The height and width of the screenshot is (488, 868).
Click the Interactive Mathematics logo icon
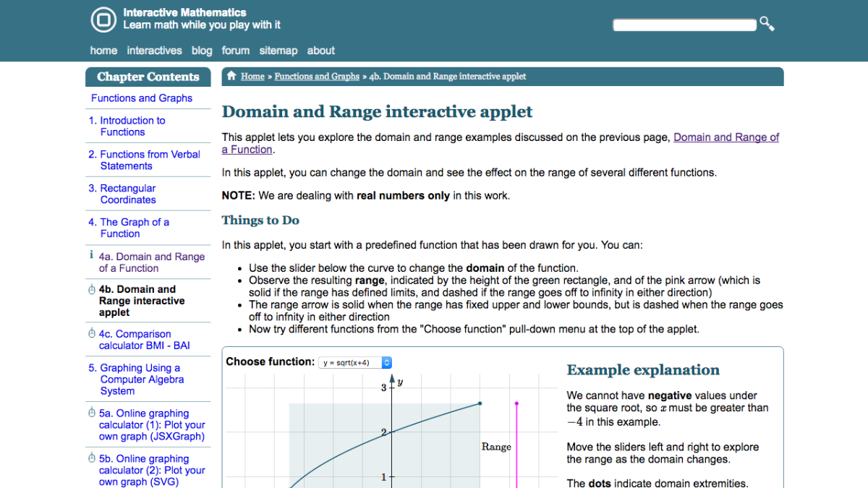pyautogui.click(x=103, y=20)
